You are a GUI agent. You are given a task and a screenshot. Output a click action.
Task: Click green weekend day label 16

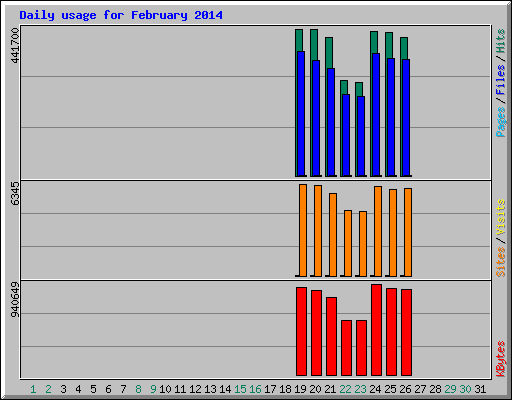255,389
